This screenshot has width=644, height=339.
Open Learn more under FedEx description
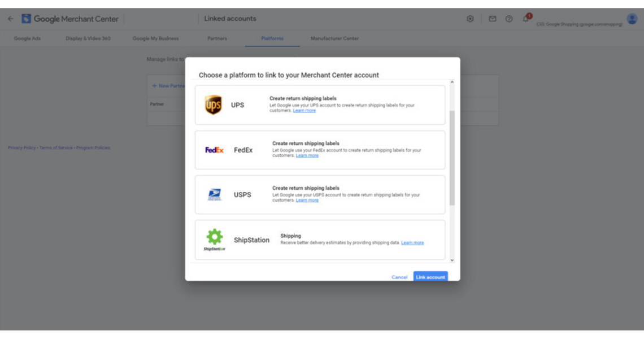(307, 155)
